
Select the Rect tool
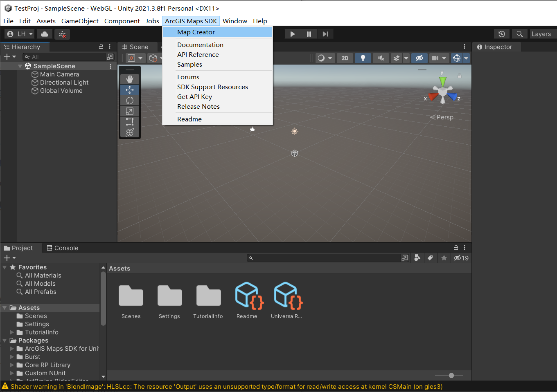click(130, 121)
